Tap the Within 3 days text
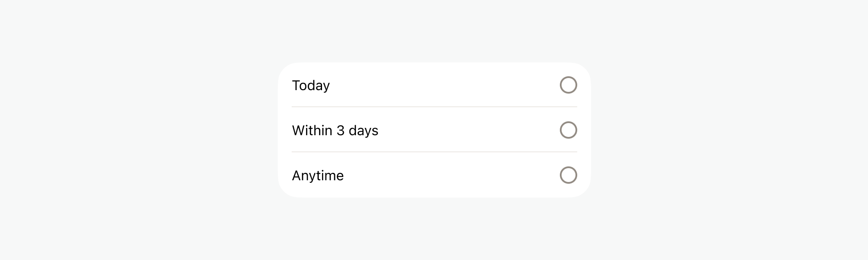 335,130
